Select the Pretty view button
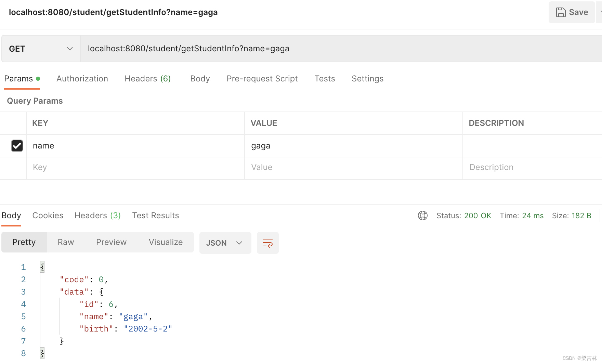The image size is (602, 364). 24,242
